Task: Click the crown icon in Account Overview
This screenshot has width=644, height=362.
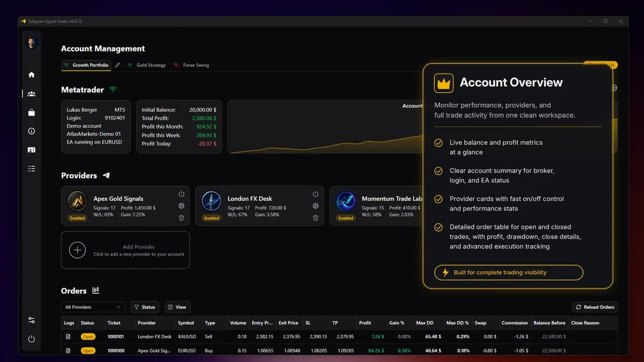Action: pos(444,83)
